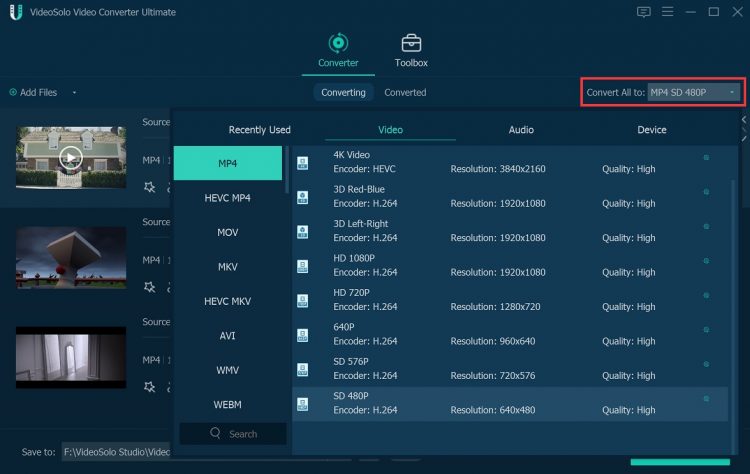
Task: Switch to the Converting tab
Action: (343, 92)
